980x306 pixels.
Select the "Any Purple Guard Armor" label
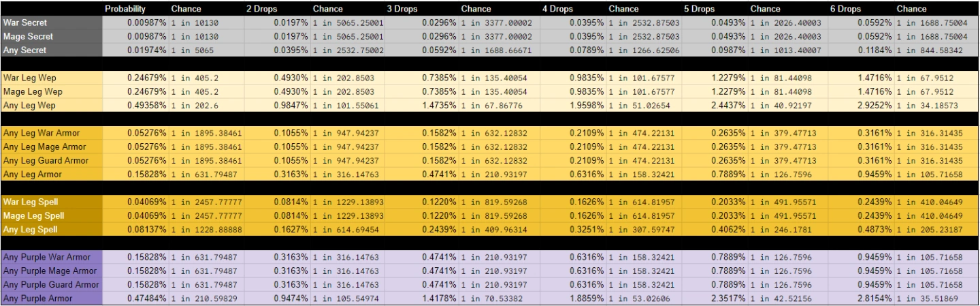point(52,284)
